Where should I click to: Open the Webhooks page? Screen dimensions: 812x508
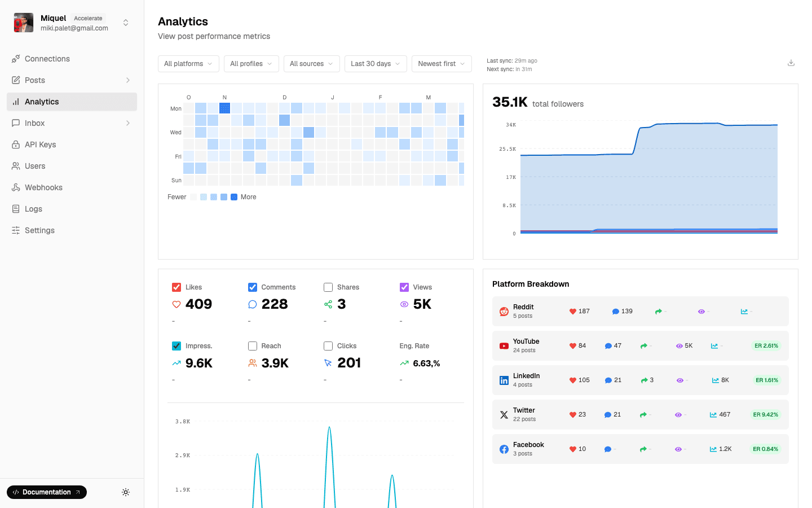[43, 187]
